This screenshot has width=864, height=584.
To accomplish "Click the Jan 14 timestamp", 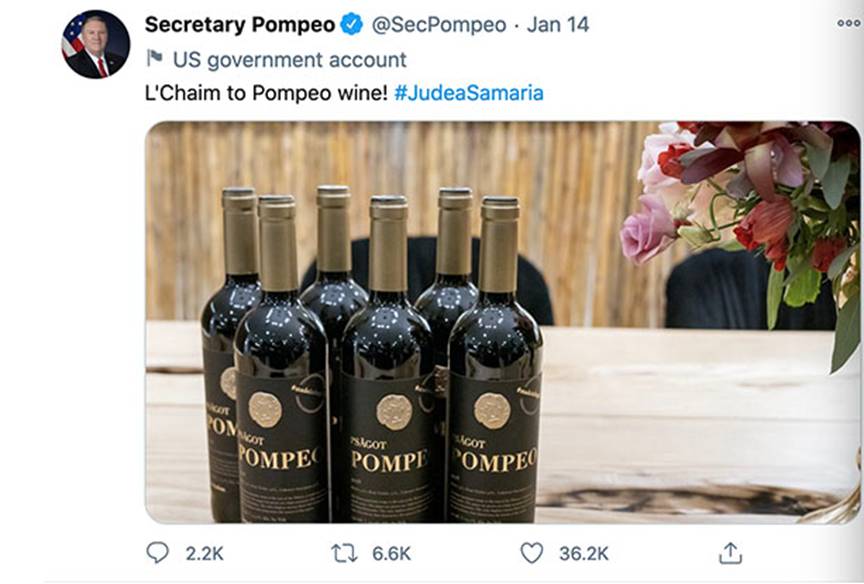I will (556, 25).
